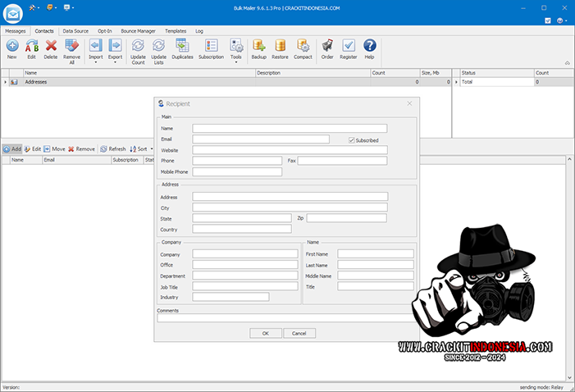Expand the Import dropdown
Viewport: 575px width, 392px height.
point(96,62)
